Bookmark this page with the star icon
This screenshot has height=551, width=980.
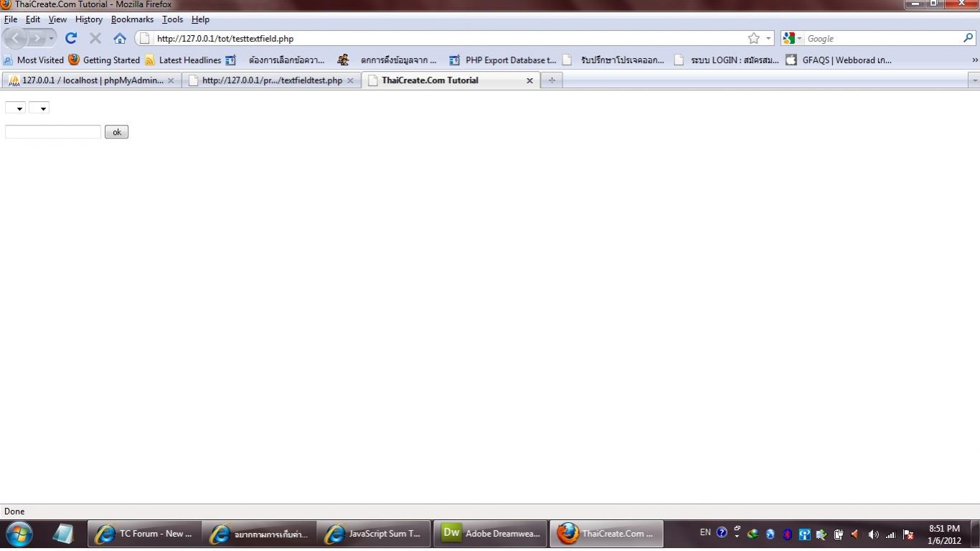point(753,39)
